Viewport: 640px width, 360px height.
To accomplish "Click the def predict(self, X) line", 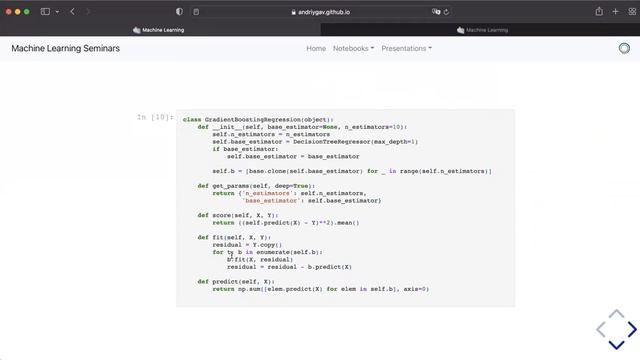I will (236, 281).
